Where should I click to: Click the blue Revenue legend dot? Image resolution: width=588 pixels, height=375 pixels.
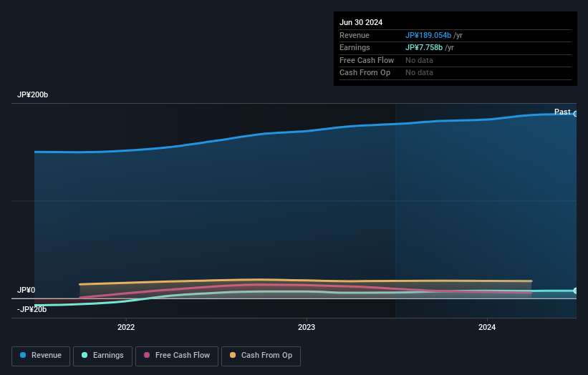(23, 355)
